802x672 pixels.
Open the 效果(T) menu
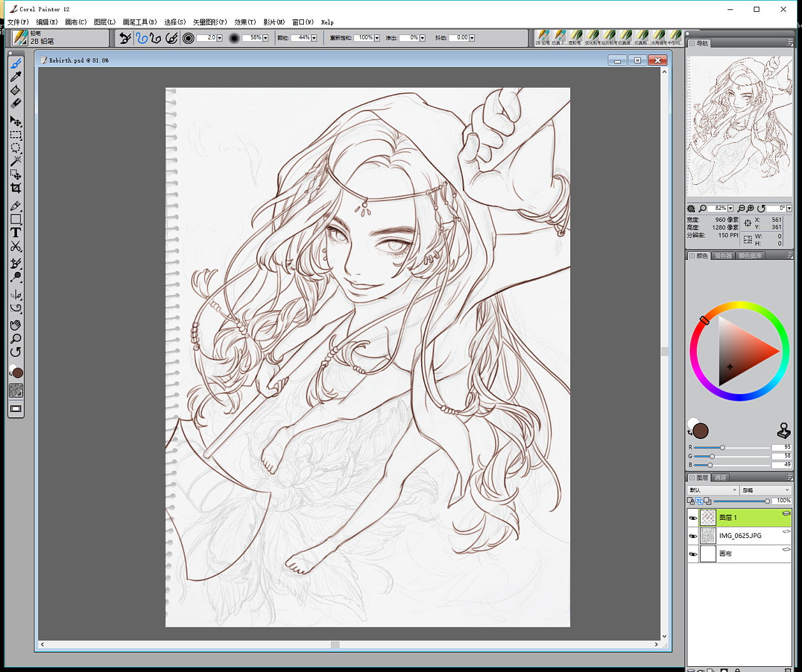pyautogui.click(x=244, y=22)
